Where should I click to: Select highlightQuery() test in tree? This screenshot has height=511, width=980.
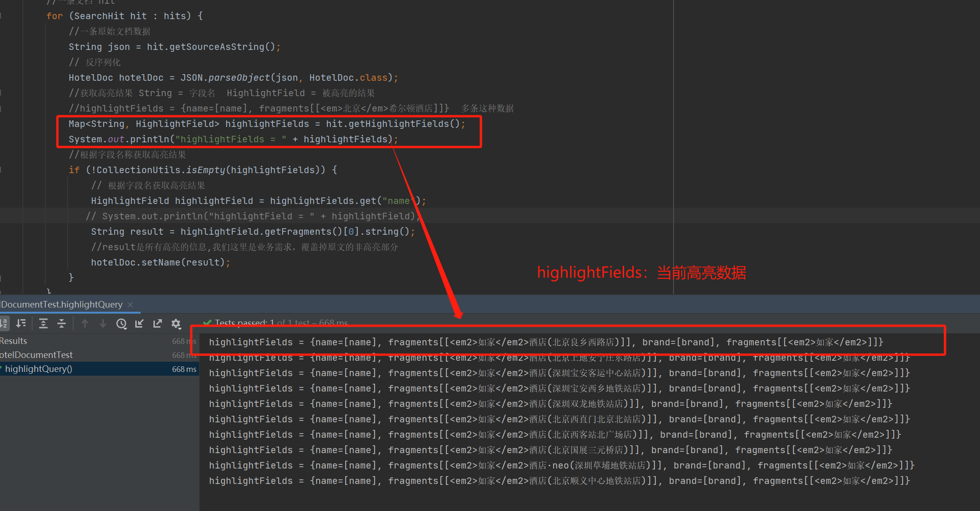(39, 369)
